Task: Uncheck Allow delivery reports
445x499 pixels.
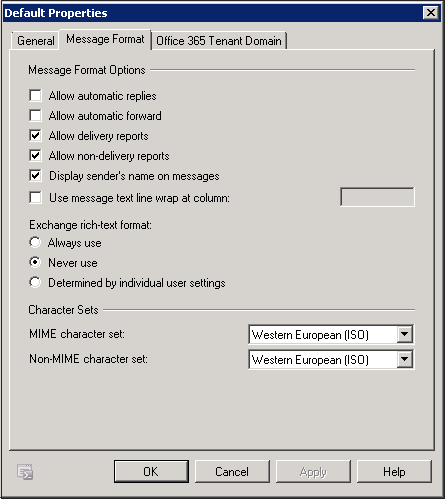Action: click(35, 135)
